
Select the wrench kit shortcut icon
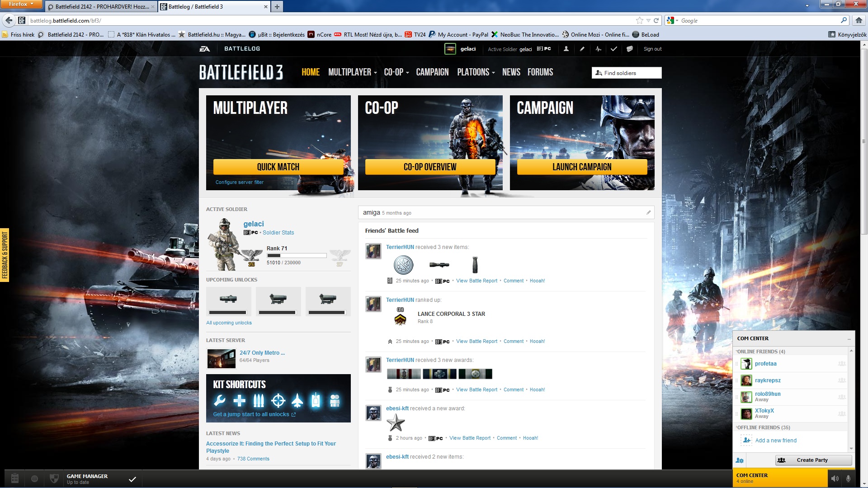tap(220, 400)
